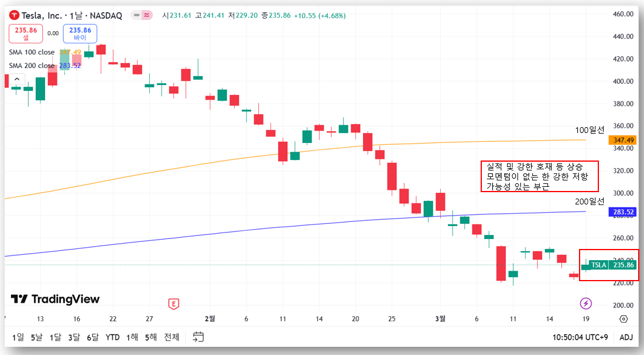
Task: Click the orange SMA 100 value 347.49 in legend
Action: (70, 52)
